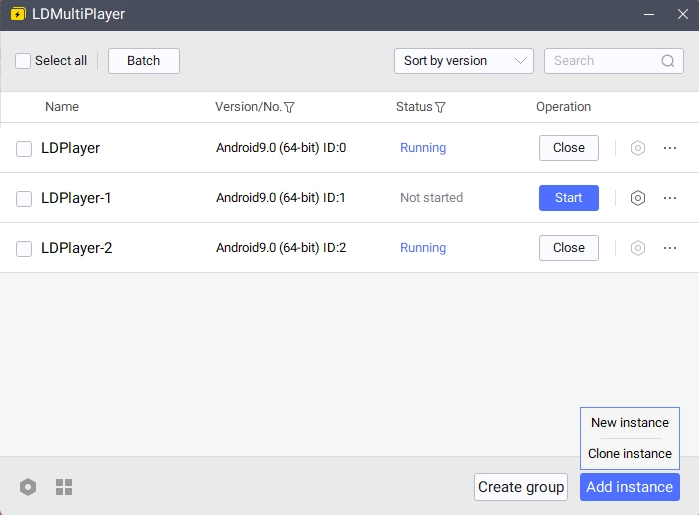699x515 pixels.
Task: Check the LDPlayer row checkbox
Action: click(x=24, y=148)
